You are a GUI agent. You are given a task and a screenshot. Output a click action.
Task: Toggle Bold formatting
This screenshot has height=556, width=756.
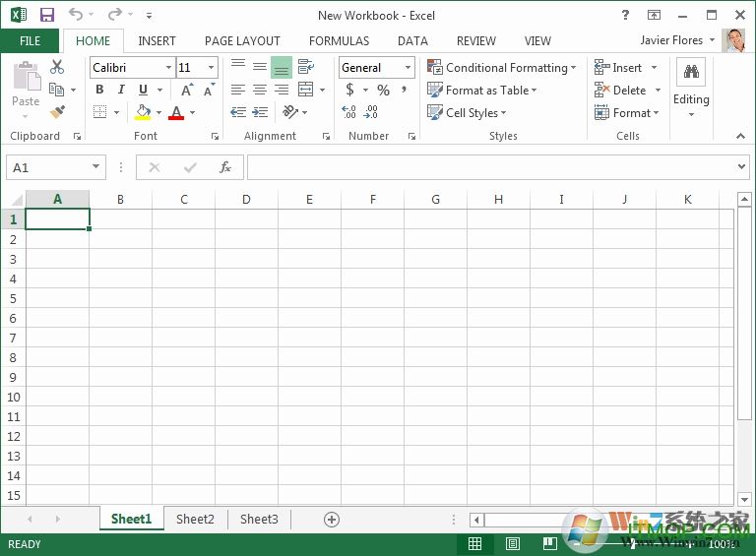[x=99, y=91]
